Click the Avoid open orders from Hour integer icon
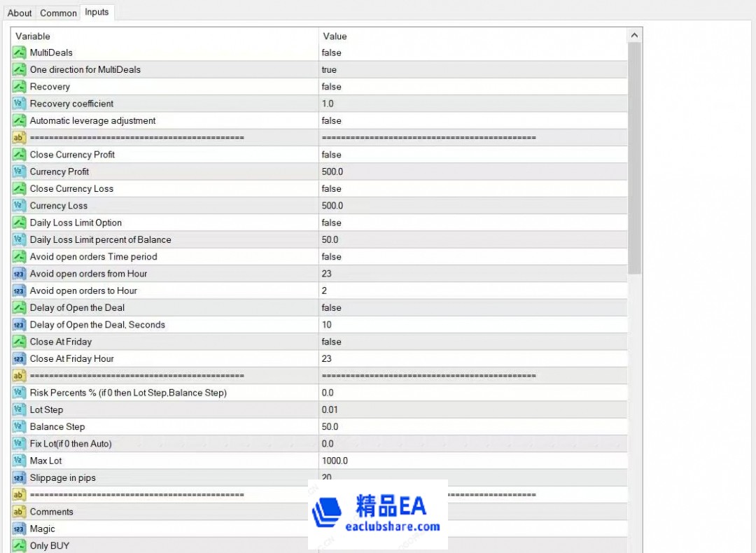This screenshot has width=756, height=553. tap(19, 274)
